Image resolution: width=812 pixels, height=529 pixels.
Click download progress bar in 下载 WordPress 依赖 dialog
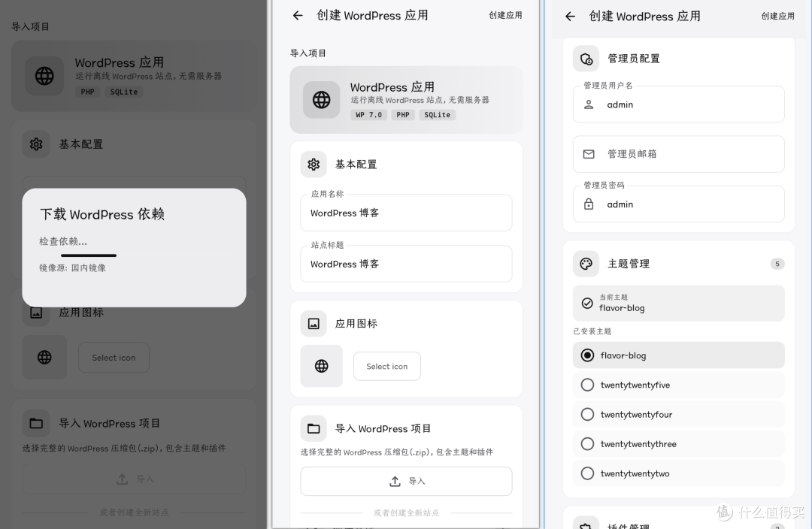pos(134,255)
